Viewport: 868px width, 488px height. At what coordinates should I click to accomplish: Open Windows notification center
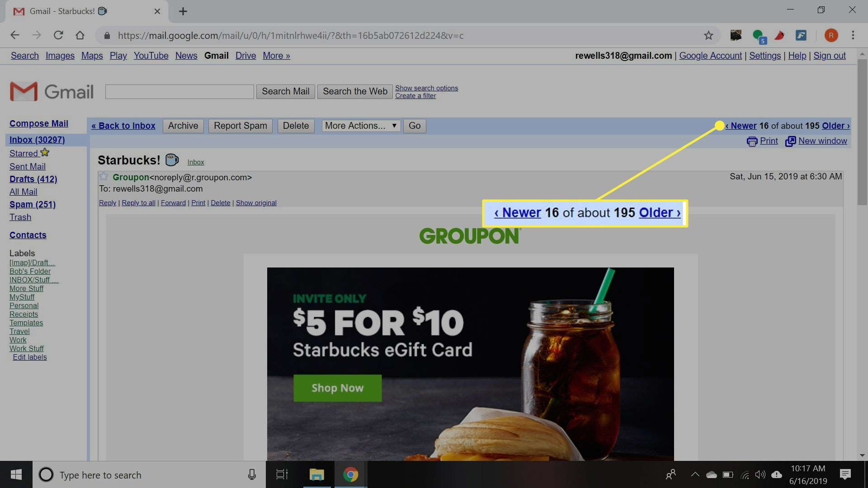(845, 474)
